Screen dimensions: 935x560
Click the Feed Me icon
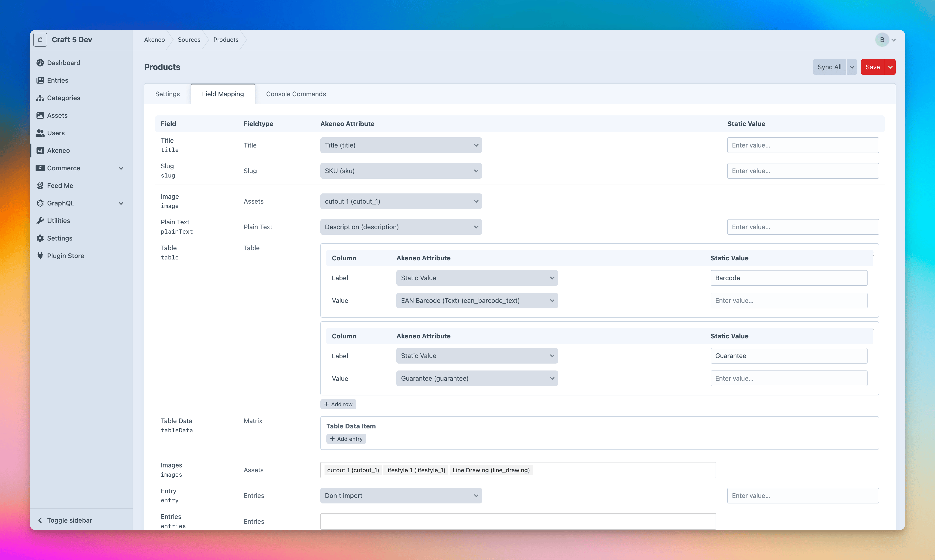point(40,186)
